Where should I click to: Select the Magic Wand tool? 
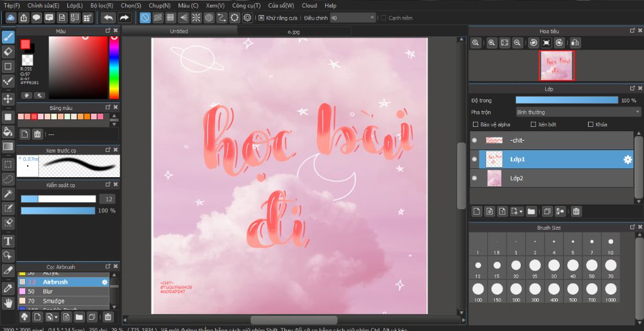(8, 193)
